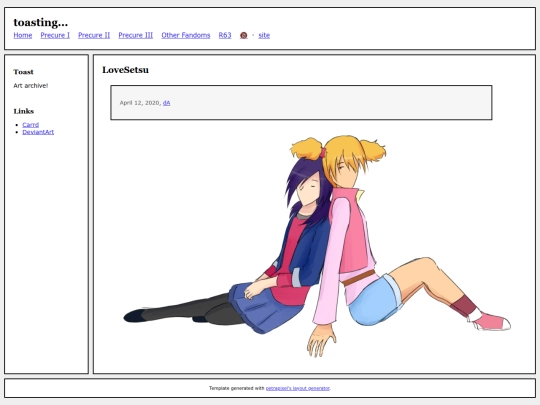Open petrapixel's layout generator link
The image size is (540, 405).
298,388
